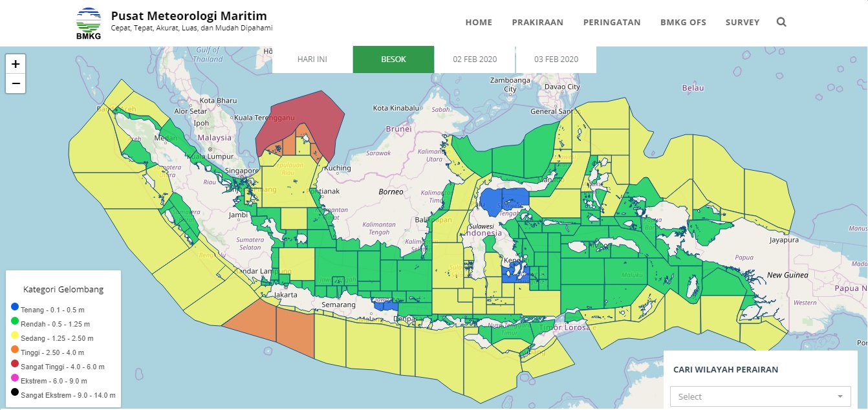Click the black Sangat Ekstrem legend dot
Viewport: 868px width, 410px height.
(x=15, y=394)
